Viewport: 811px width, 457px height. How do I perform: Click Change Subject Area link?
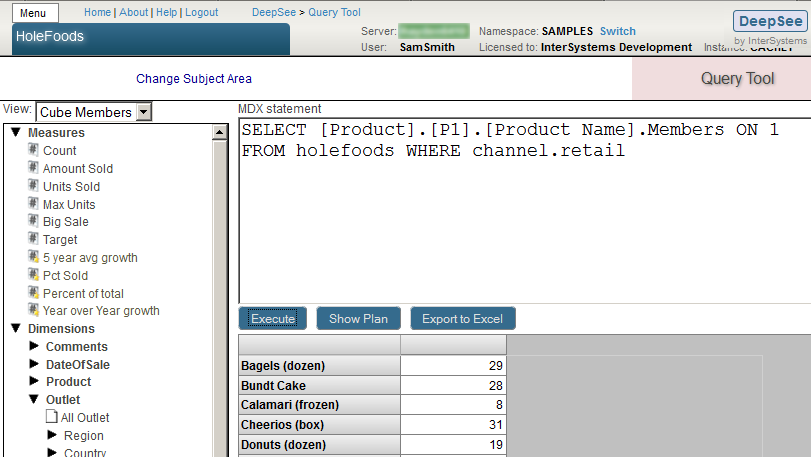[x=194, y=79]
